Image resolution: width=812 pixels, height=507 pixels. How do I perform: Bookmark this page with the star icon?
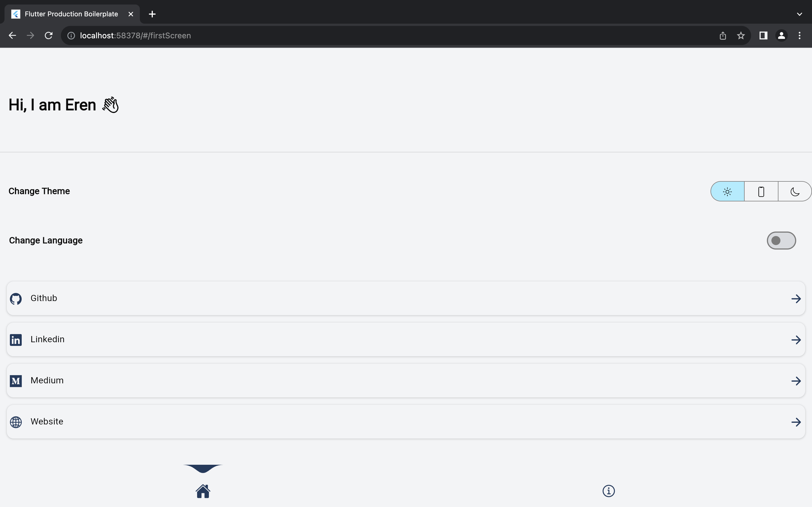pos(741,35)
